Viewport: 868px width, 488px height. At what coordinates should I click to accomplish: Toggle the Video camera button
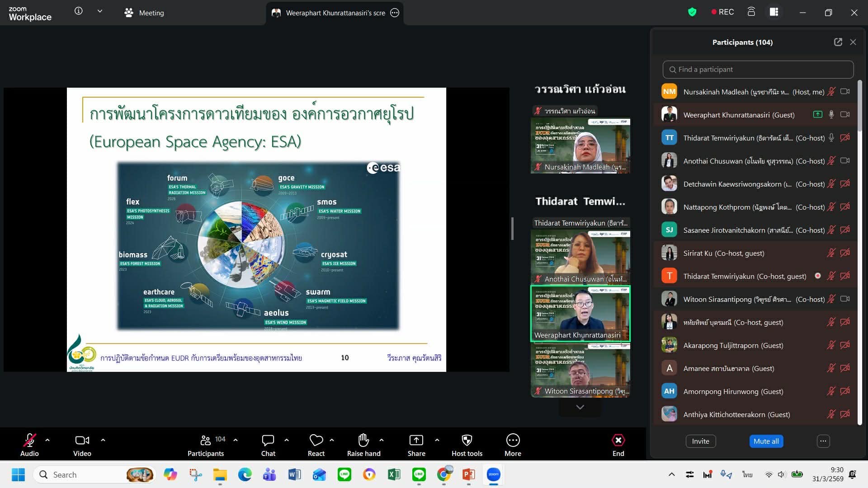pyautogui.click(x=82, y=440)
